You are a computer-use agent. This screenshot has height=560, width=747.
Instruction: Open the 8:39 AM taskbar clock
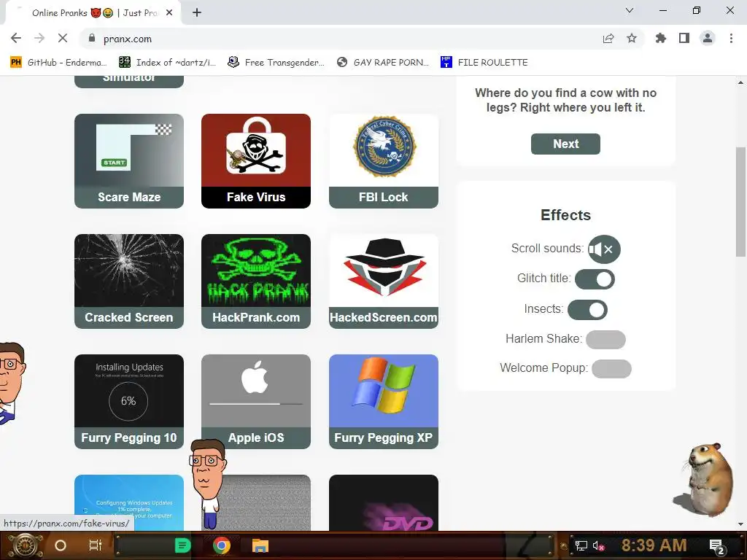[654, 545]
